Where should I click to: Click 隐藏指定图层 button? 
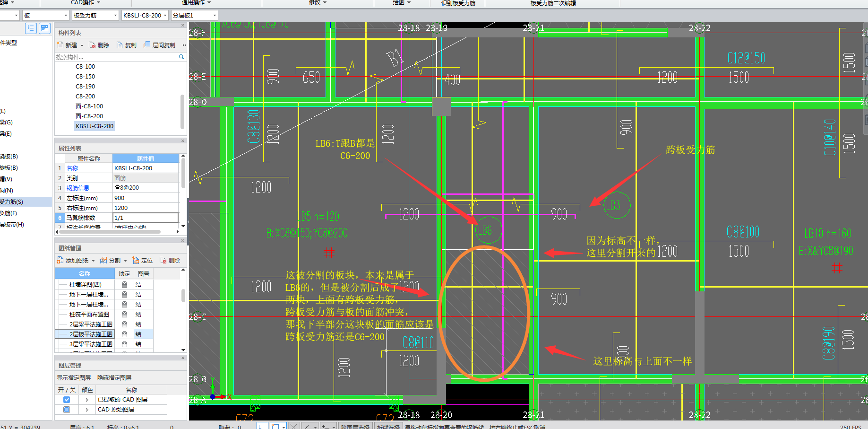point(114,377)
